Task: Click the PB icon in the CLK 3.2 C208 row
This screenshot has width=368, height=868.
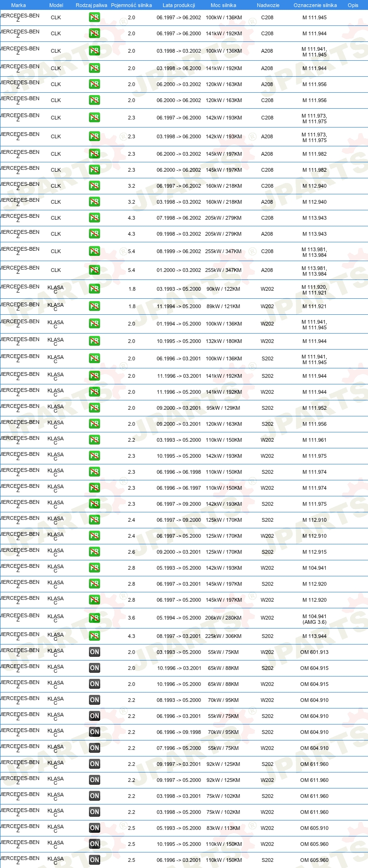Action: click(95, 186)
